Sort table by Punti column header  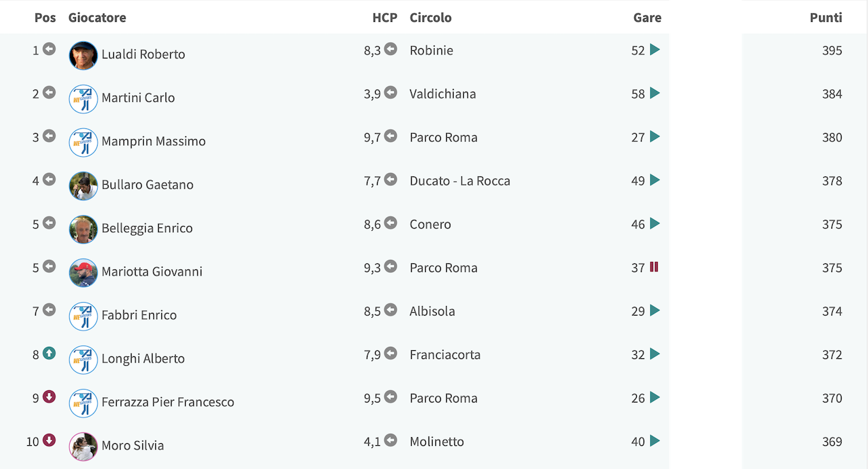[x=826, y=18]
